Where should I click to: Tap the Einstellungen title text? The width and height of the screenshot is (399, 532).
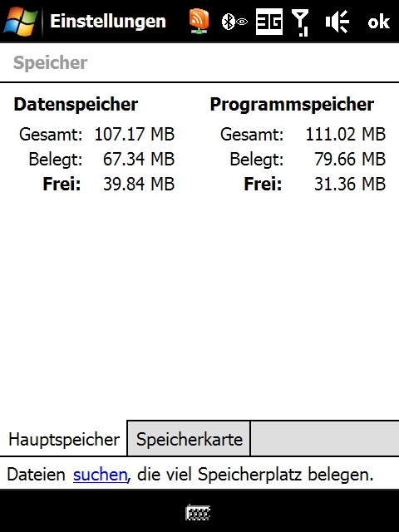click(108, 22)
